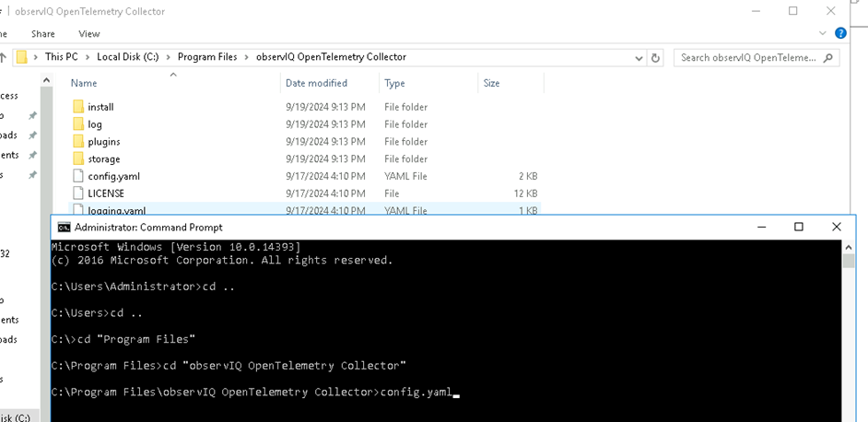Click Command Prompt vertical scrollbar thumb
The image size is (868, 422).
pyautogui.click(x=848, y=262)
